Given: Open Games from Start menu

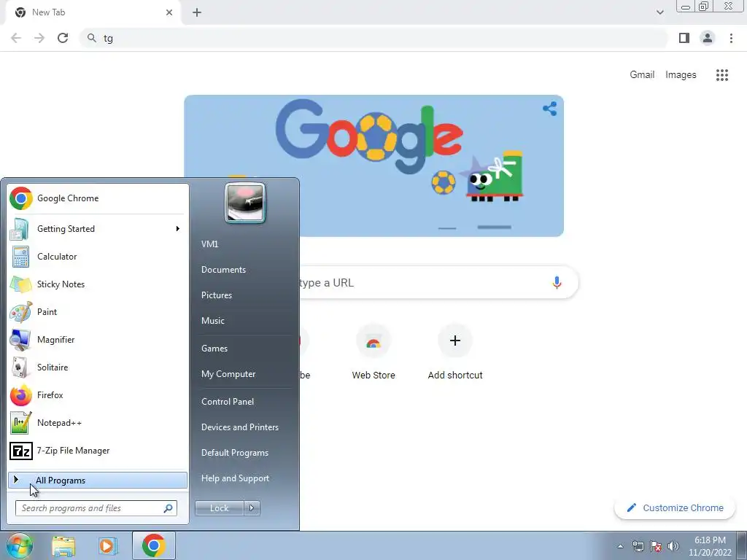Looking at the screenshot, I should click(214, 349).
